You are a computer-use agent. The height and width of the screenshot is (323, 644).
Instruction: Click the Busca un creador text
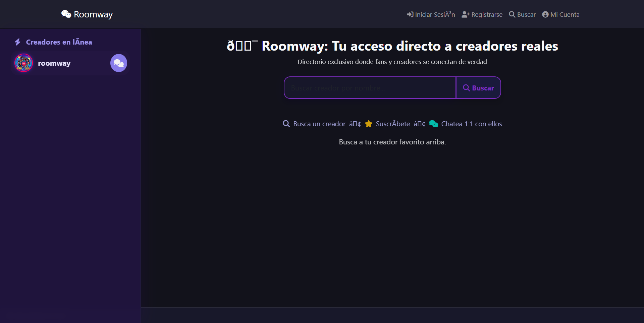tap(319, 124)
